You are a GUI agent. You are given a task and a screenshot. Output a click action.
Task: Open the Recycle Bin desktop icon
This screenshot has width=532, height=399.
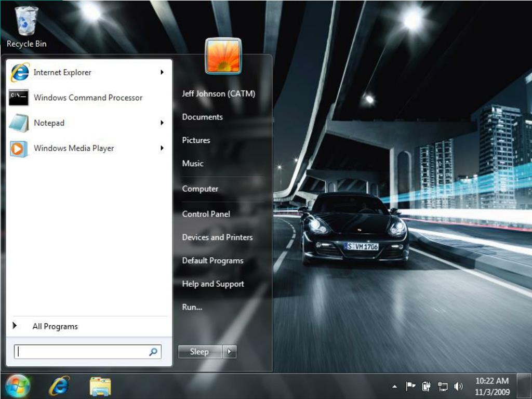point(26,27)
